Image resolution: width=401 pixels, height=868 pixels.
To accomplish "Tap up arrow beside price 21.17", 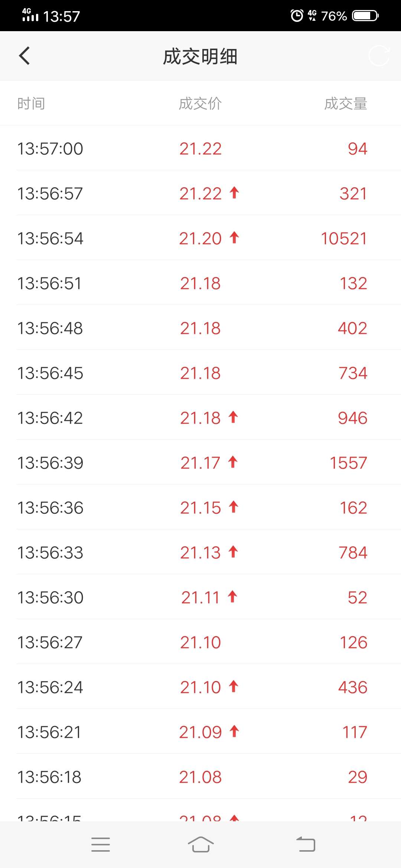I will (x=233, y=462).
